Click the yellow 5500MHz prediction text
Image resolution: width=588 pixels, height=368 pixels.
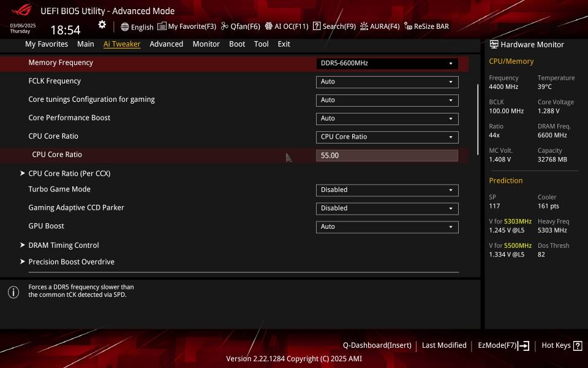coord(518,245)
